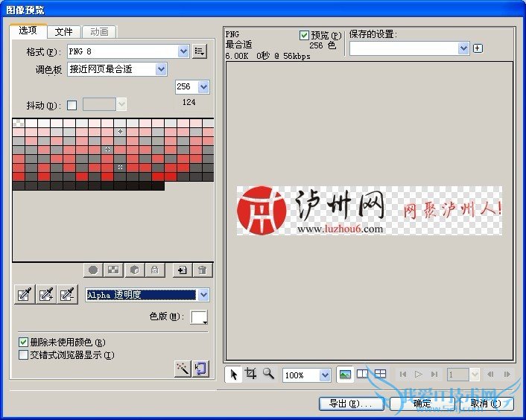526x420 pixels.
Task: Open the Alpha 透明度 transparency dropdown
Action: [x=204, y=295]
